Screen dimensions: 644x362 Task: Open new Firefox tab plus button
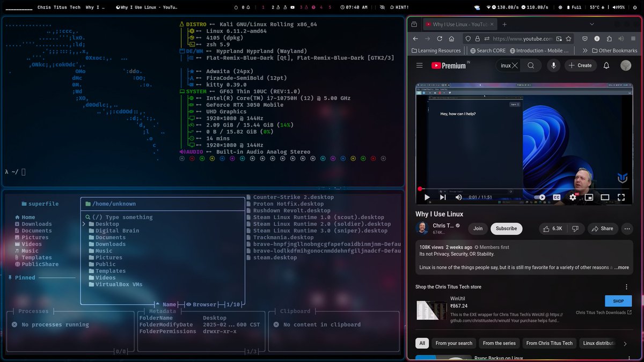coord(504,24)
